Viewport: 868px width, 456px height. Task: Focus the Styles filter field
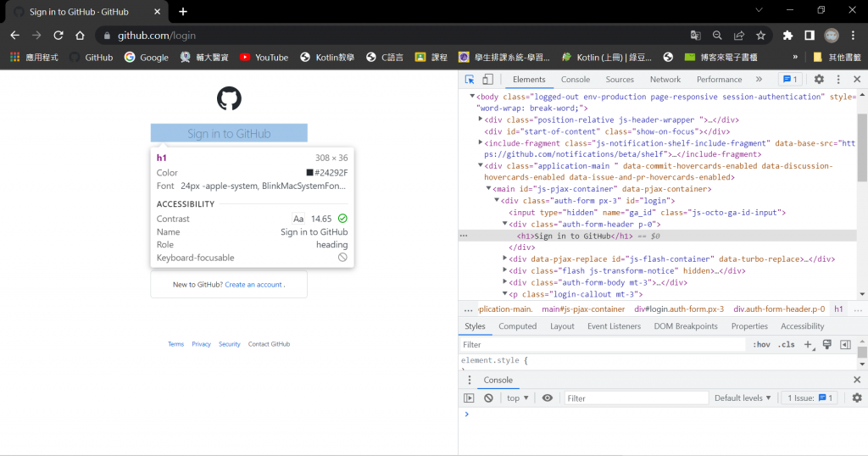point(603,344)
